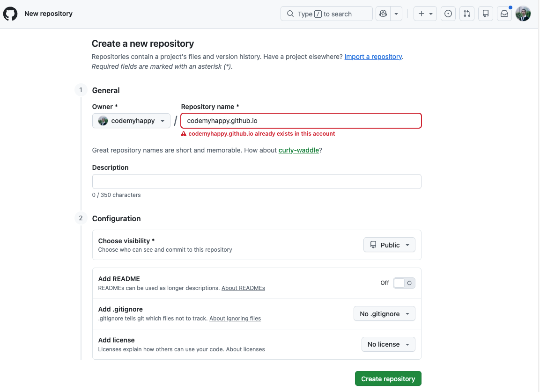Open the About licenses link
This screenshot has width=540, height=392.
pyautogui.click(x=245, y=349)
